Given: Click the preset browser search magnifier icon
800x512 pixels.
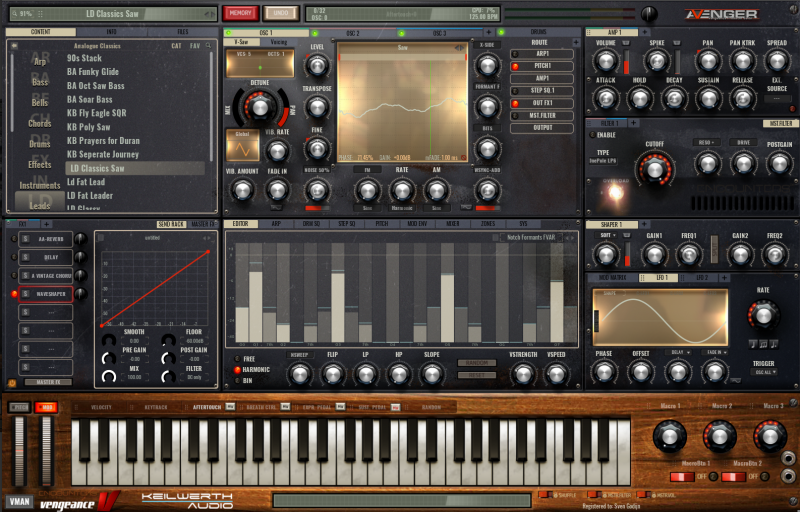Looking at the screenshot, I should [x=208, y=46].
